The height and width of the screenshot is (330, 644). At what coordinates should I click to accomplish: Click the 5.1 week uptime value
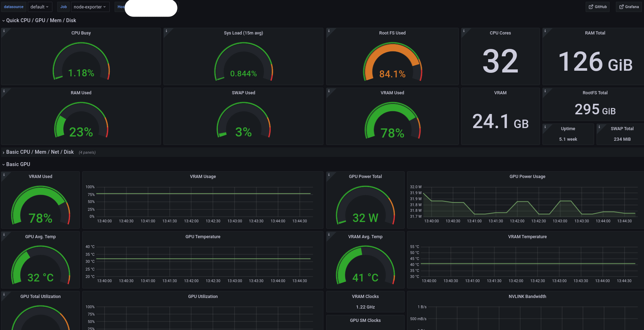568,139
